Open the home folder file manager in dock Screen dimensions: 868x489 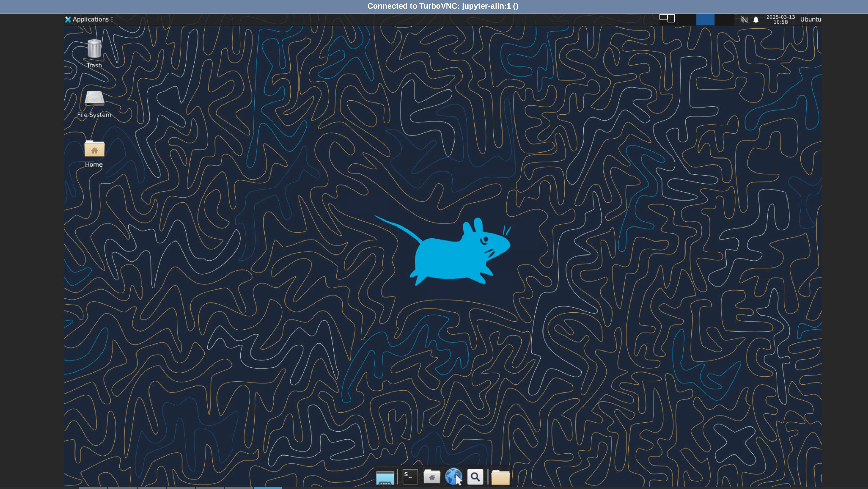coord(432,477)
